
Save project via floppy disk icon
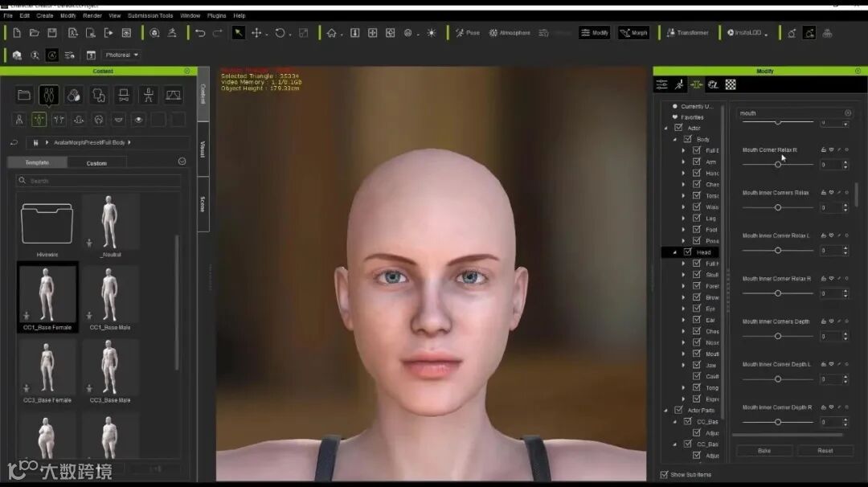[52, 33]
